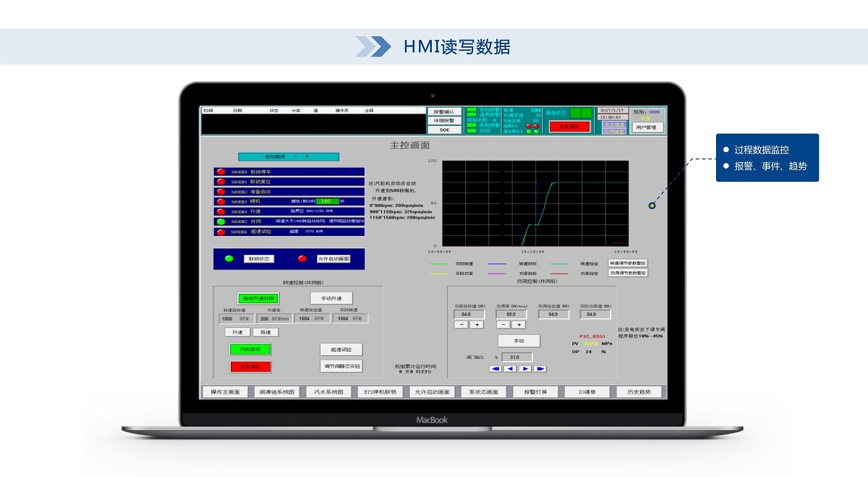Click the MODE0 联锁停车 red indicator lamp
Image resolution: width=868 pixels, height=477 pixels.
coord(221,172)
